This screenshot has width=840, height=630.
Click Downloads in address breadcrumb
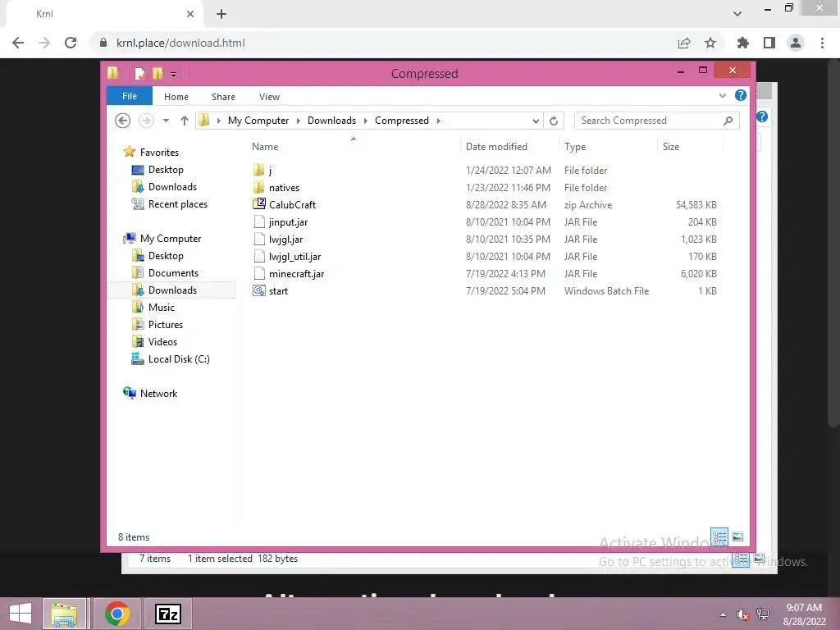[331, 121]
